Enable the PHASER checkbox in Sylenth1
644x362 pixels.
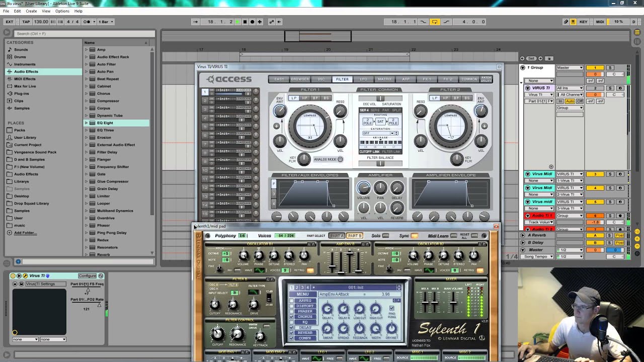[x=292, y=311]
